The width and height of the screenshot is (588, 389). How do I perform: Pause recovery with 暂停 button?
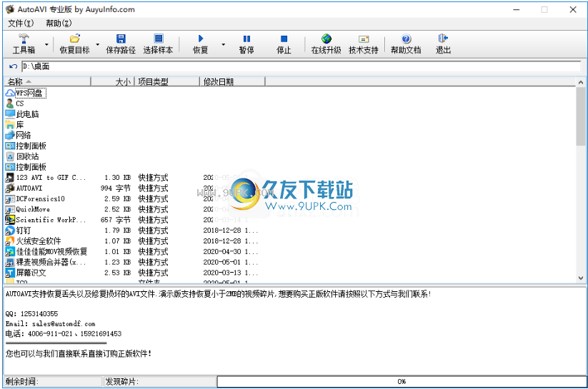[246, 44]
